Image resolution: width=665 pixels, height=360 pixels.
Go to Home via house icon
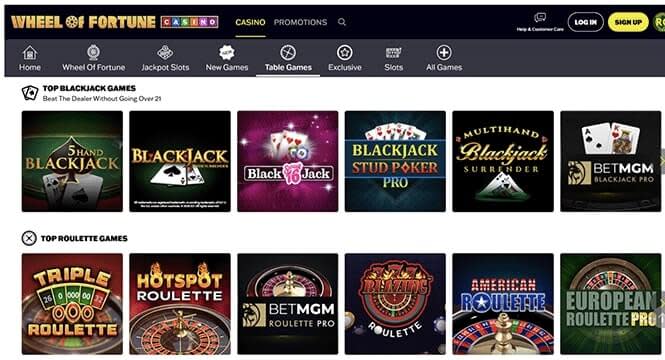[x=30, y=53]
